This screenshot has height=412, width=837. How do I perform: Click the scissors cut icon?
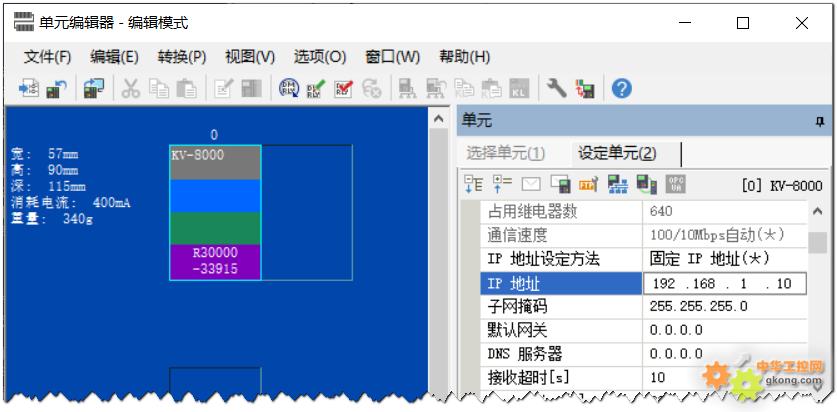click(x=131, y=89)
